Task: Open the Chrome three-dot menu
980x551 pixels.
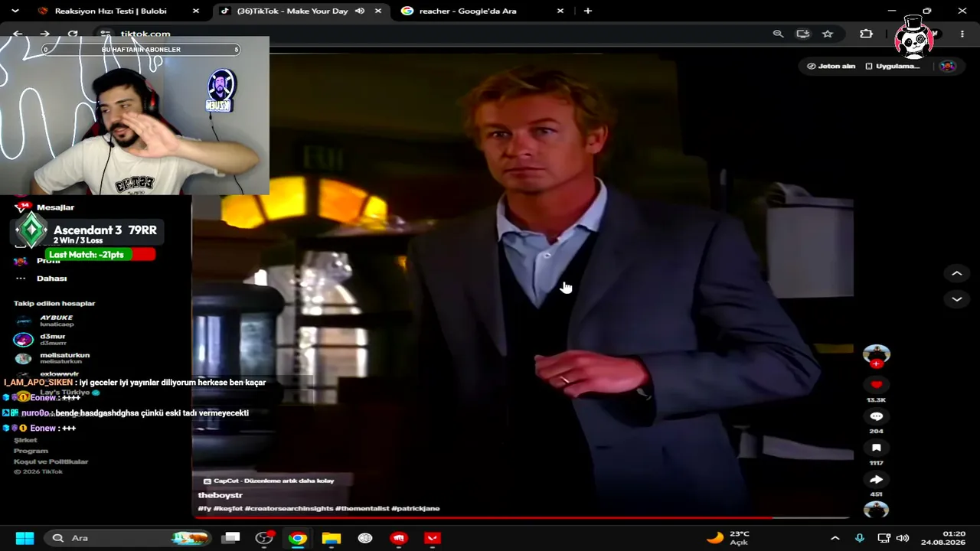Action: [x=962, y=34]
